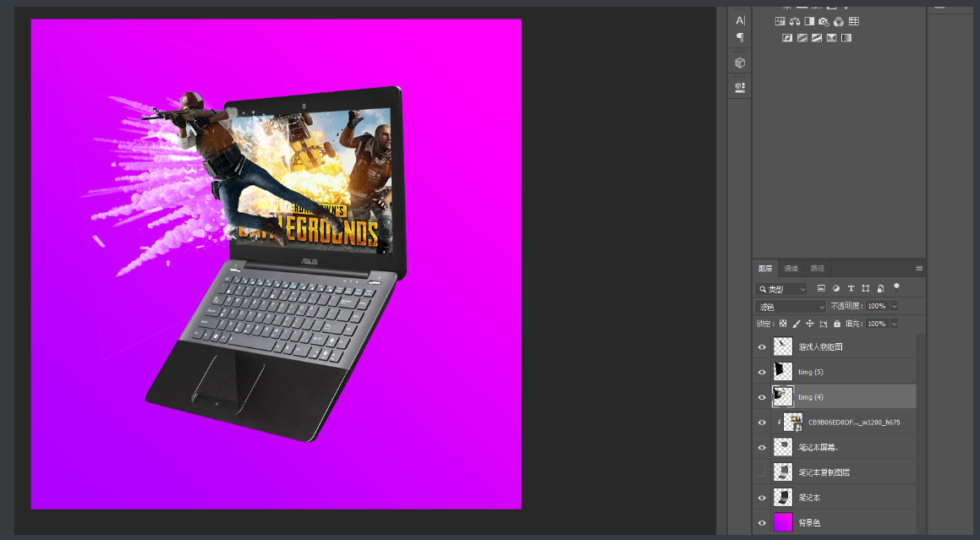Click the 游戏人物抠图 layer thumbnail
This screenshot has height=540, width=980.
(783, 346)
